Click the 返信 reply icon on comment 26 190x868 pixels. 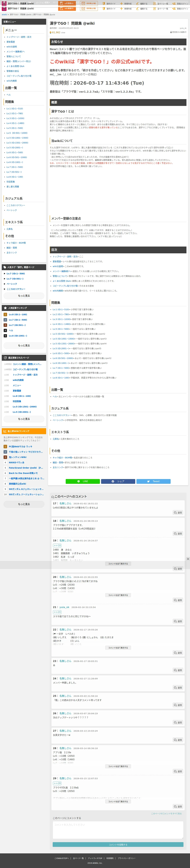175,722
